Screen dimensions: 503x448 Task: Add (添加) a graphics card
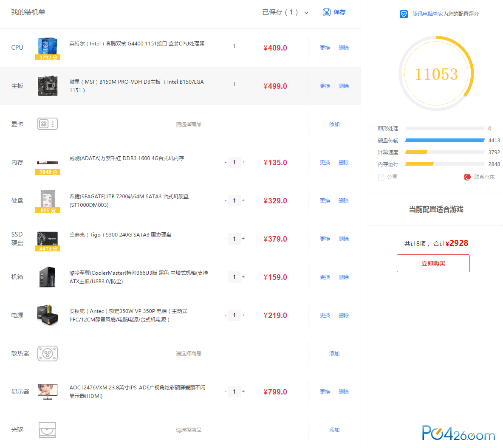click(334, 124)
